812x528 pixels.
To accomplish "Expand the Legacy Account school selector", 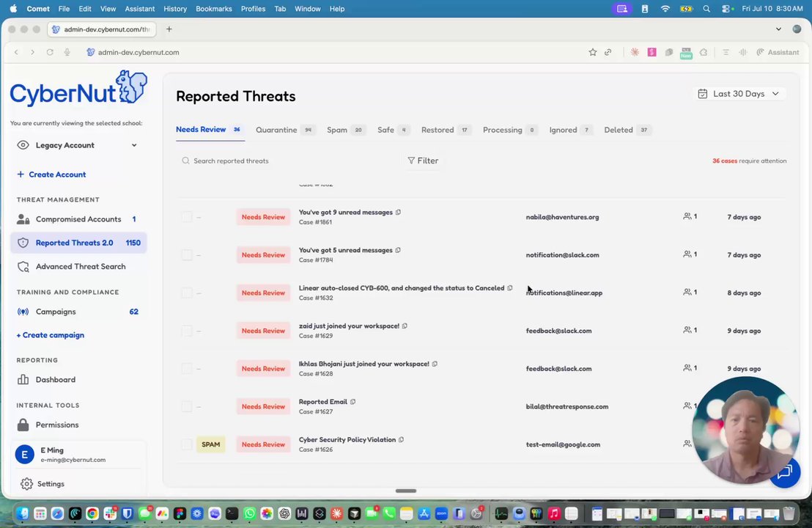I will (78, 145).
